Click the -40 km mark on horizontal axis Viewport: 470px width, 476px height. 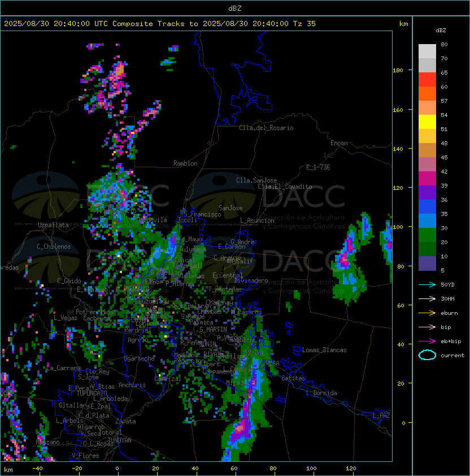pyautogui.click(x=37, y=469)
